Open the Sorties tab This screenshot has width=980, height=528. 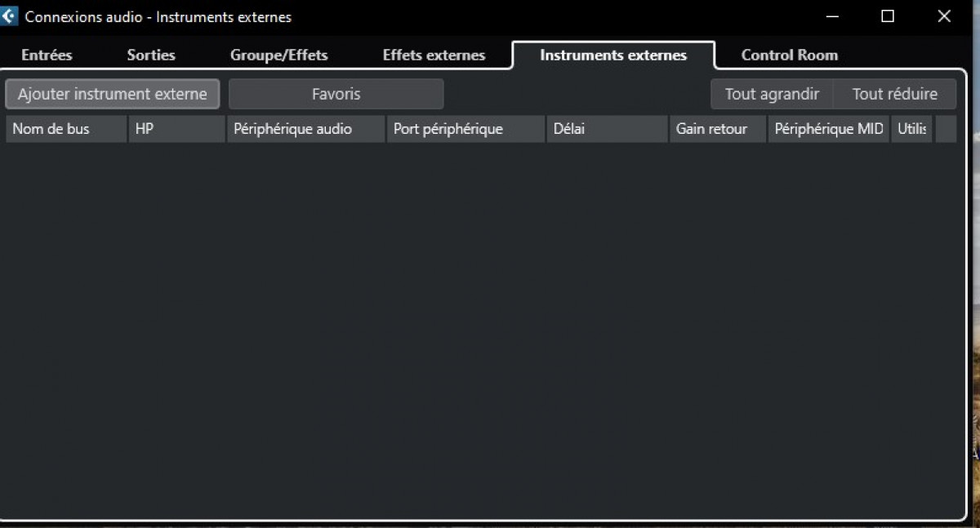(151, 55)
